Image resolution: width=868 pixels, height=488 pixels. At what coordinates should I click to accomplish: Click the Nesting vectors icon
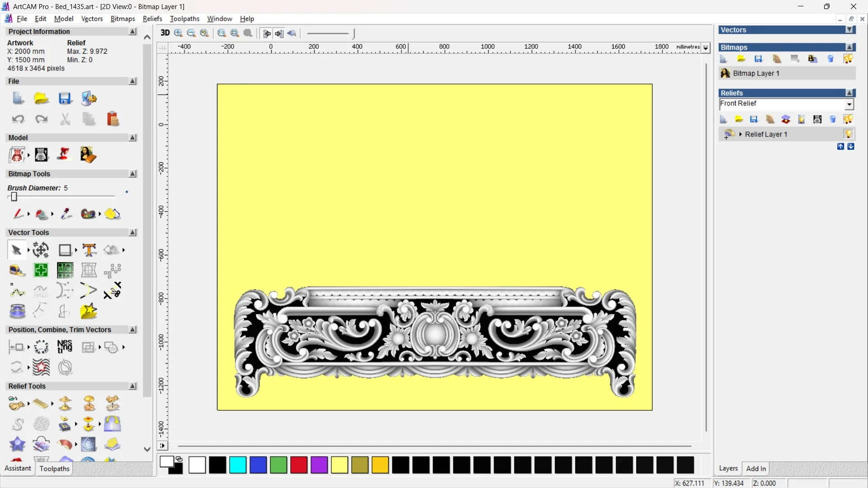pyautogui.click(x=65, y=347)
